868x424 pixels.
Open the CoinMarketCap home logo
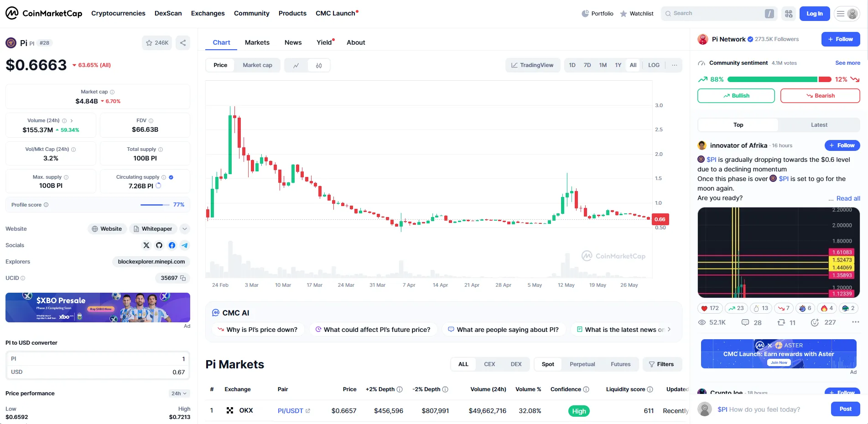[x=44, y=13]
